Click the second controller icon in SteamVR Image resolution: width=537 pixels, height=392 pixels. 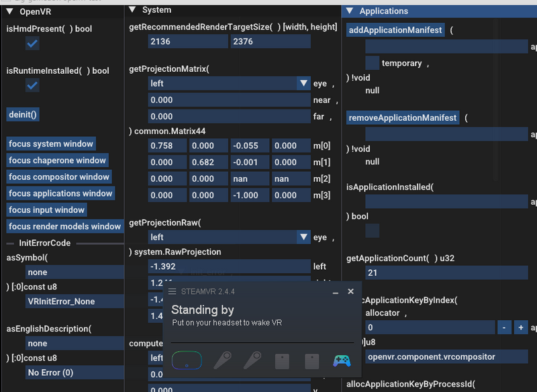coord(252,361)
